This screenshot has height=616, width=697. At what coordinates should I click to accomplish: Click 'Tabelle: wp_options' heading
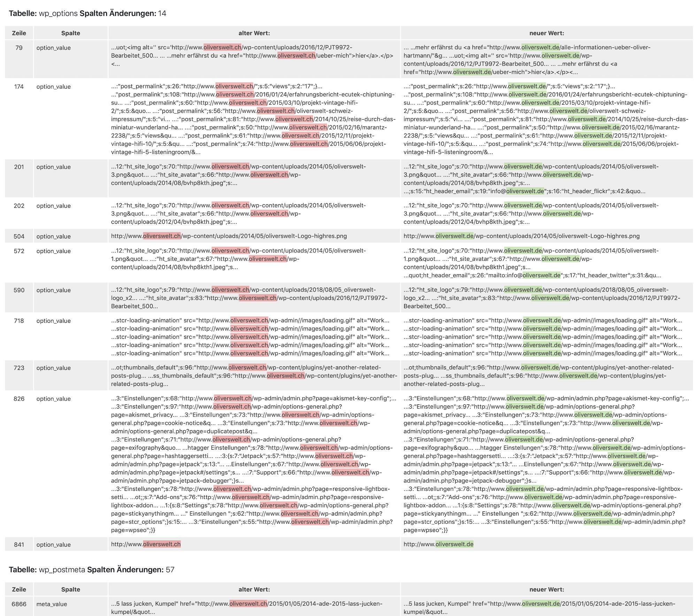pos(43,14)
